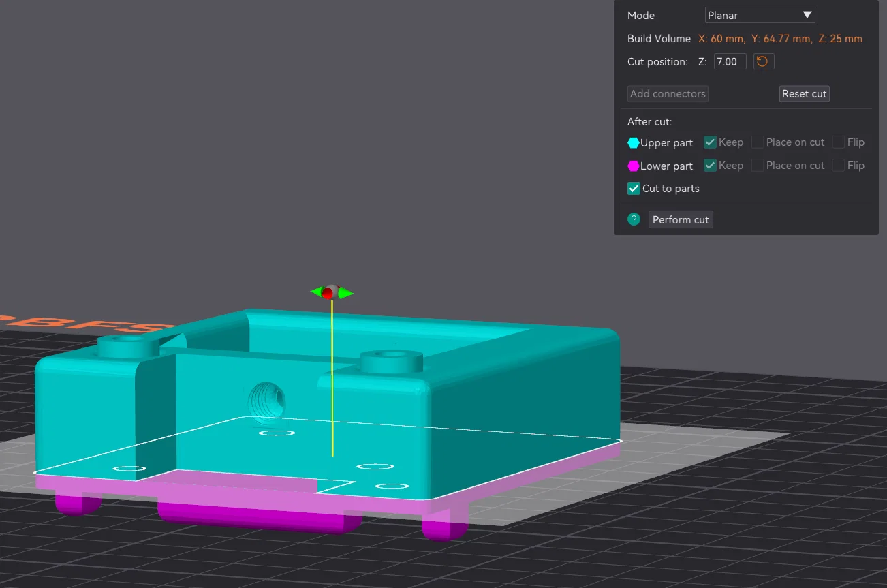Viewport: 887px width, 588px height.
Task: Click the 'Mode' label text
Action: 641,16
